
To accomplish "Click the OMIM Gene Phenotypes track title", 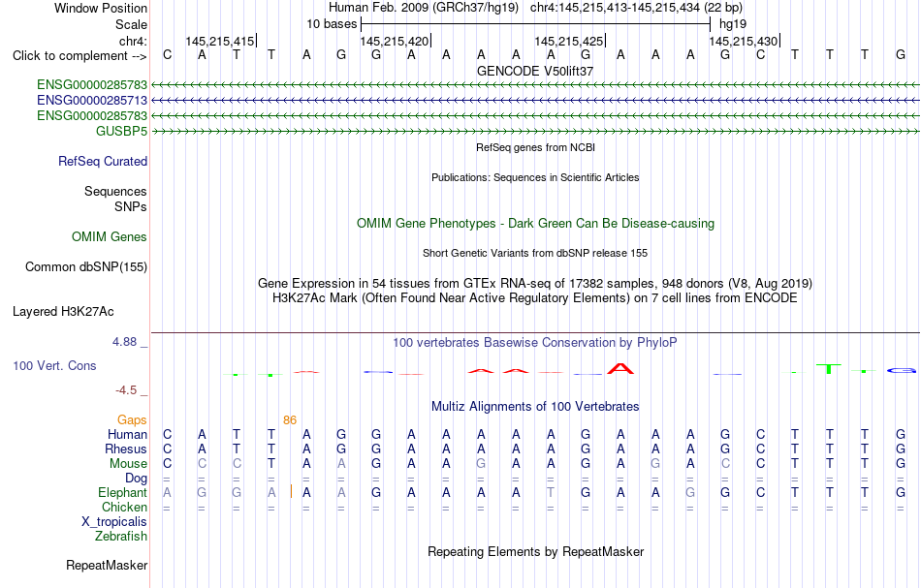I will 535,224.
